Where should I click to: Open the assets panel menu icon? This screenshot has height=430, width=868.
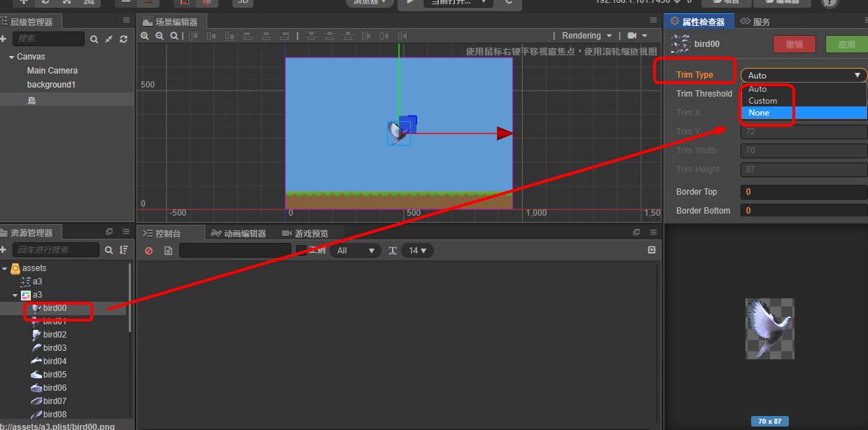click(x=126, y=232)
